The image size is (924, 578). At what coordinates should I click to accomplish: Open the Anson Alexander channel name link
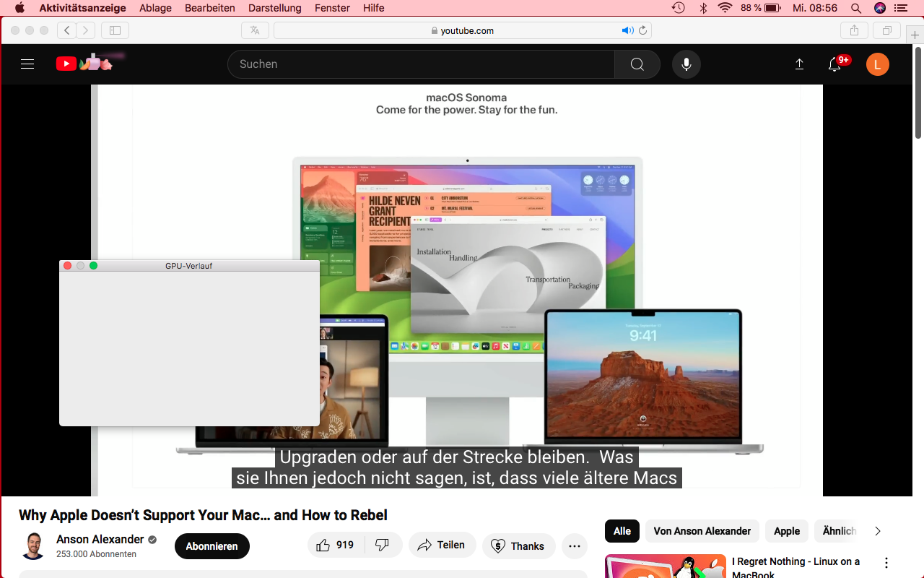click(x=100, y=540)
